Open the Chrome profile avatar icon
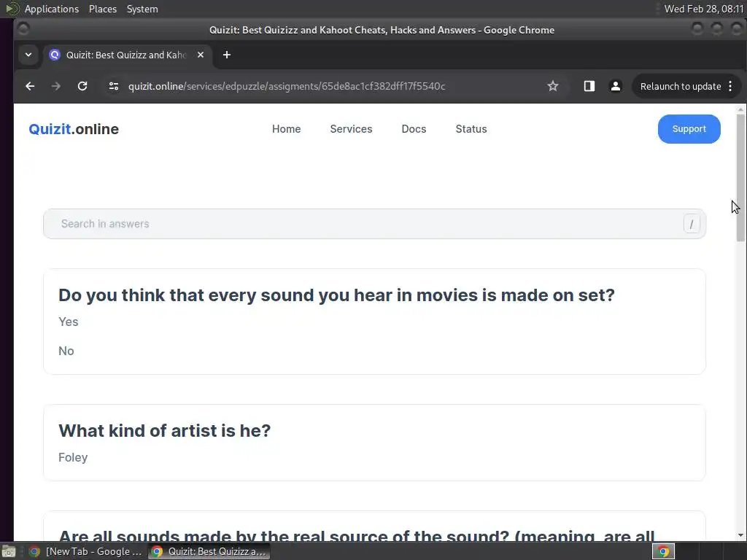Screen dimensions: 747x560 click(615, 86)
